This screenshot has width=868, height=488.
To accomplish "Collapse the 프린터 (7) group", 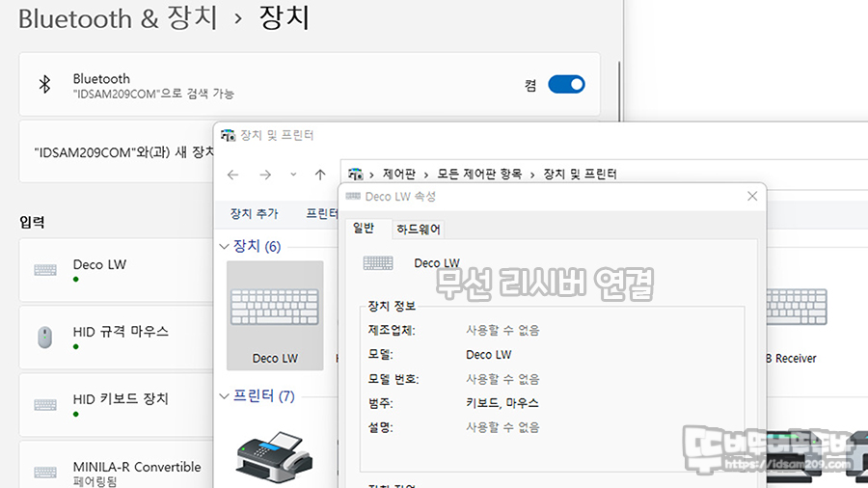I will pos(224,396).
